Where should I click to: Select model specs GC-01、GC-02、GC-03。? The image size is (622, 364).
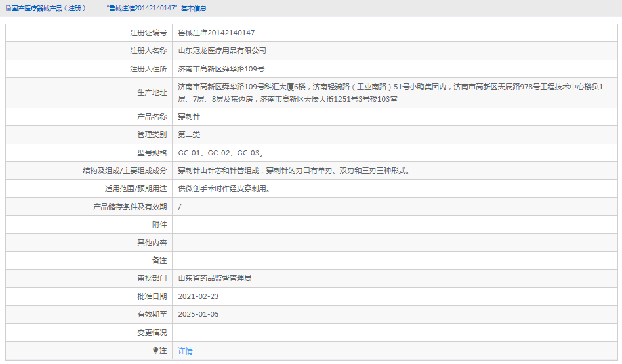tap(221, 153)
